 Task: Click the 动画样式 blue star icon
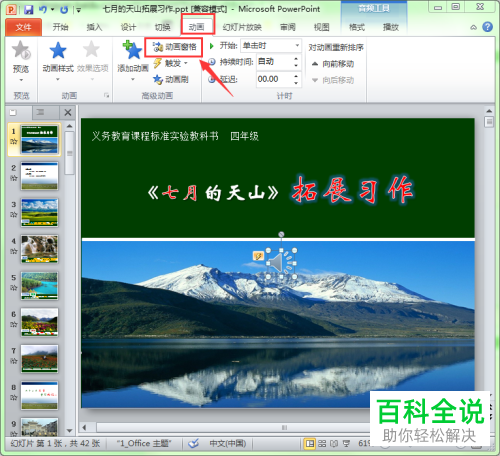point(58,50)
